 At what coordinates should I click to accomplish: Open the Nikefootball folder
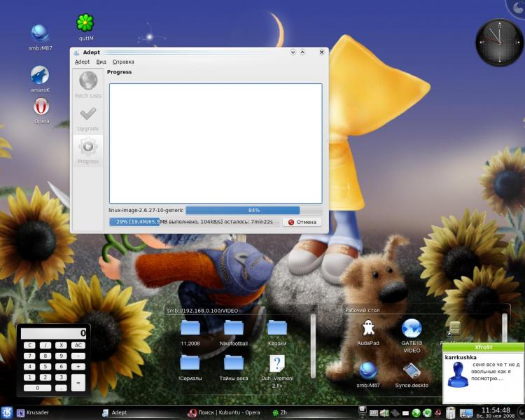(234, 327)
